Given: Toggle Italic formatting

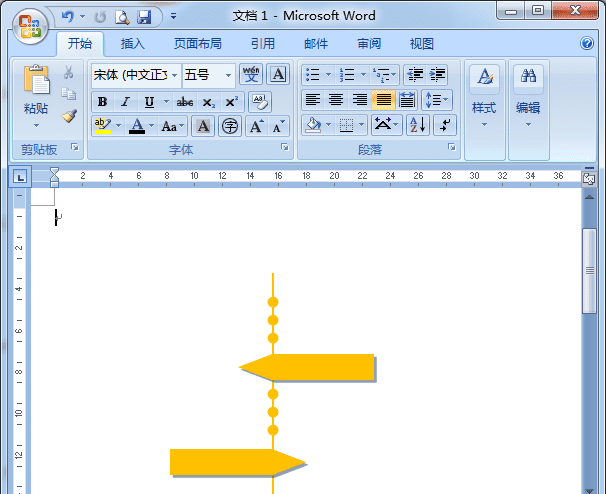Looking at the screenshot, I should (125, 102).
